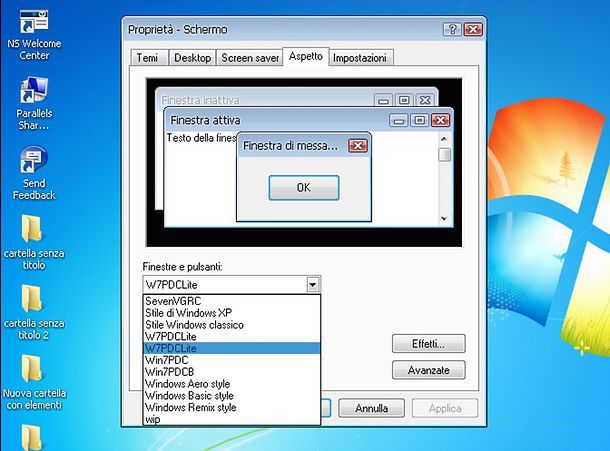The image size is (610, 451).
Task: Go to the Impostazioni tab
Action: (360, 58)
